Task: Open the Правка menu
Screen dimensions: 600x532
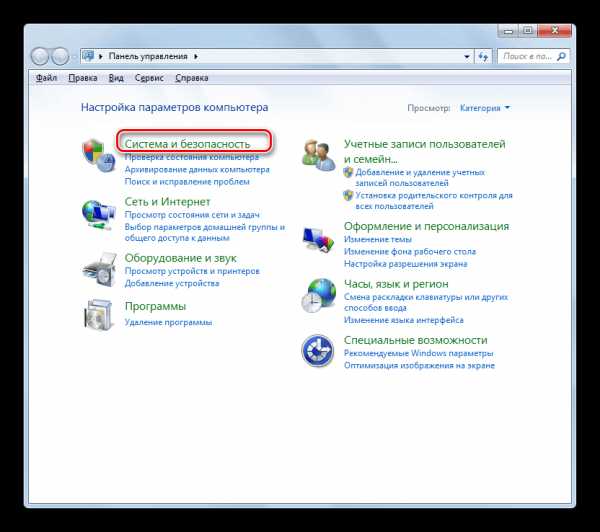Action: coord(83,78)
